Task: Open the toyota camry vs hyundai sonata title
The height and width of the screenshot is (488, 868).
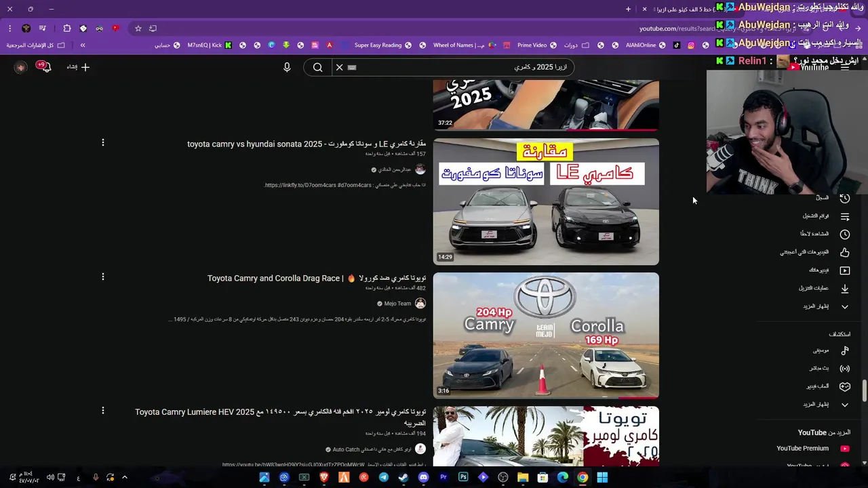Action: point(307,144)
